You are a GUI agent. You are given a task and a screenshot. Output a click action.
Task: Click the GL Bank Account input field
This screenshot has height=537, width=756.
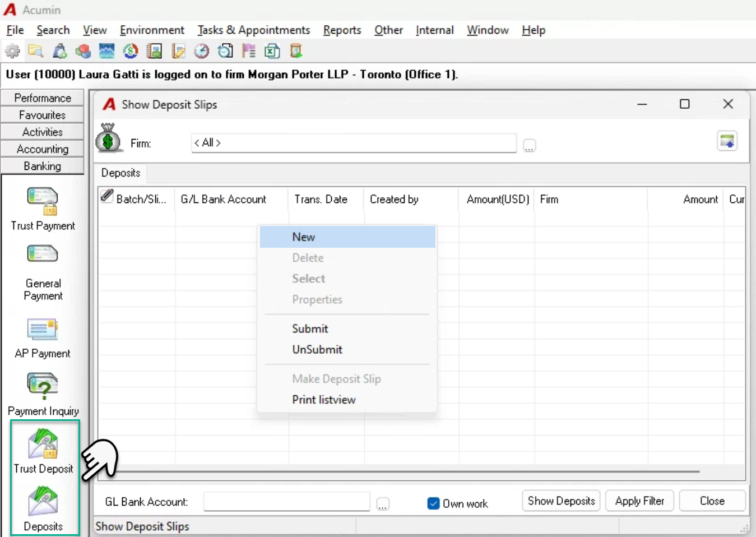pyautogui.click(x=287, y=502)
